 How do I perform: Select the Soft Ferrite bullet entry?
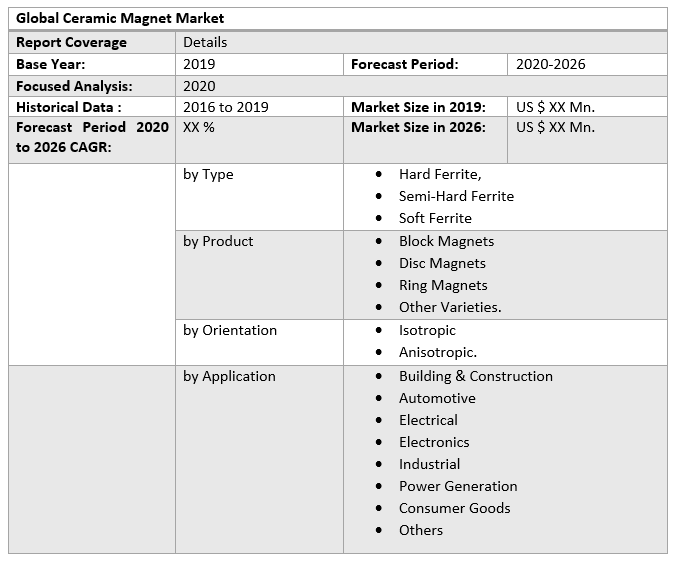[435, 218]
